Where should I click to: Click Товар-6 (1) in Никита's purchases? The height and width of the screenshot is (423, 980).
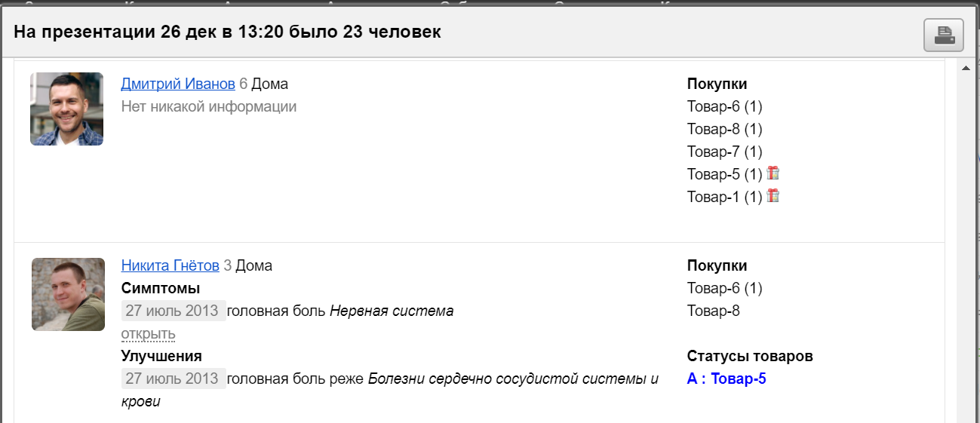pyautogui.click(x=724, y=288)
